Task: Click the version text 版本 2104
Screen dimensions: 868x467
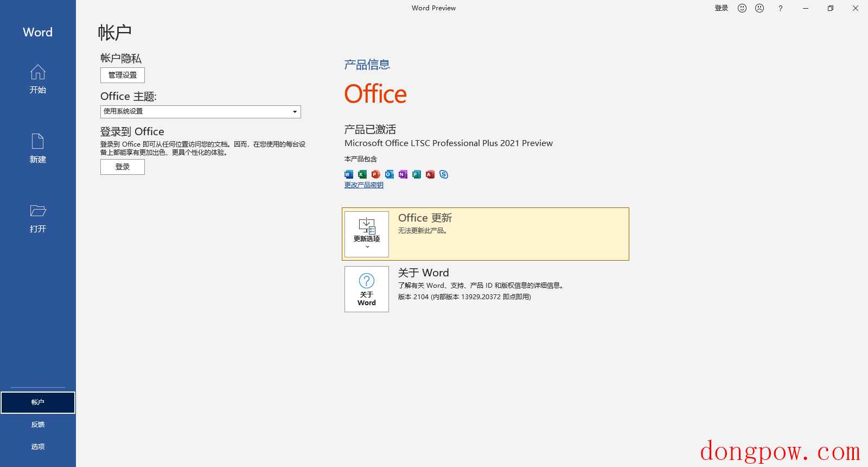Action: [464, 297]
